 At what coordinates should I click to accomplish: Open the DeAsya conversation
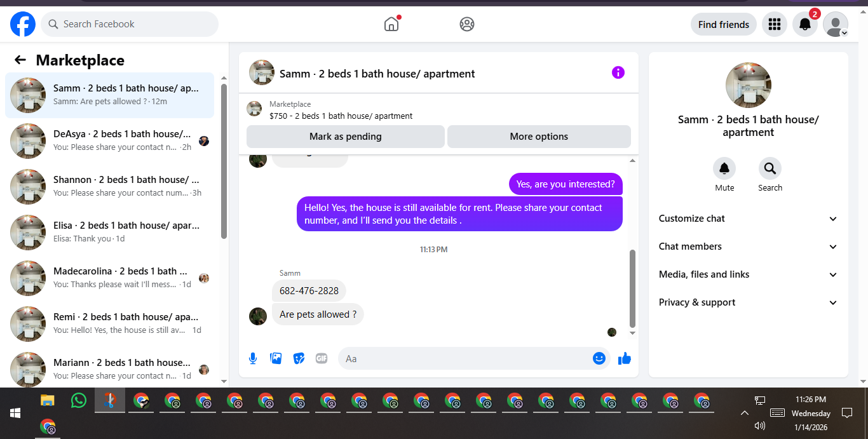[x=109, y=140]
